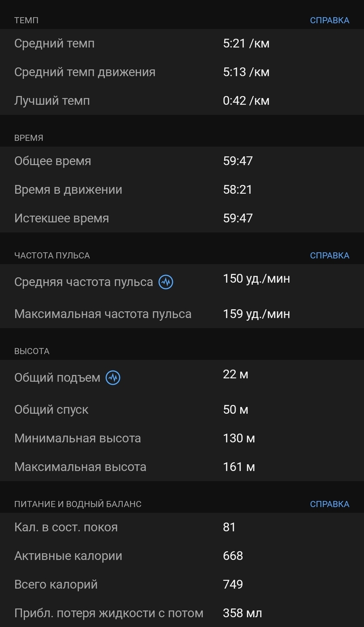Open СПРАВКА for the Темп section
Screen dimensions: 364x627
pos(329,20)
